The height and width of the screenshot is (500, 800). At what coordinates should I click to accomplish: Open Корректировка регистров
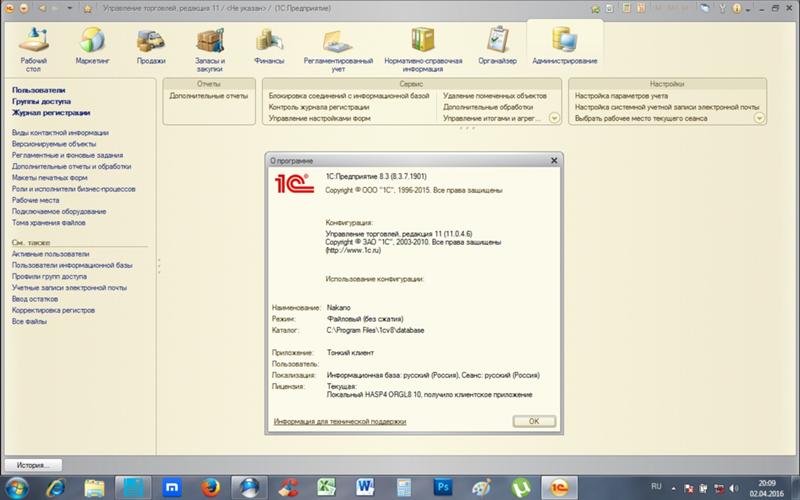53,310
